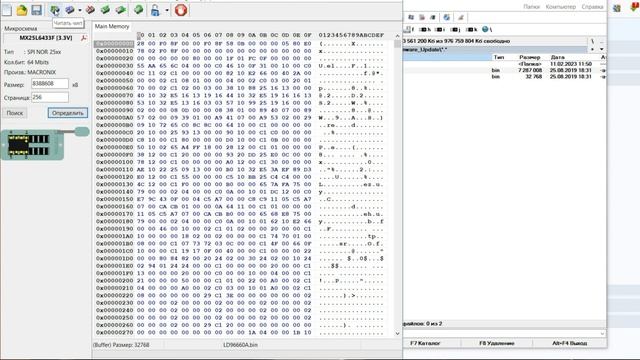640x360 pixels.
Task: Open network neighborhood globe drive icon
Action: tap(487, 29)
